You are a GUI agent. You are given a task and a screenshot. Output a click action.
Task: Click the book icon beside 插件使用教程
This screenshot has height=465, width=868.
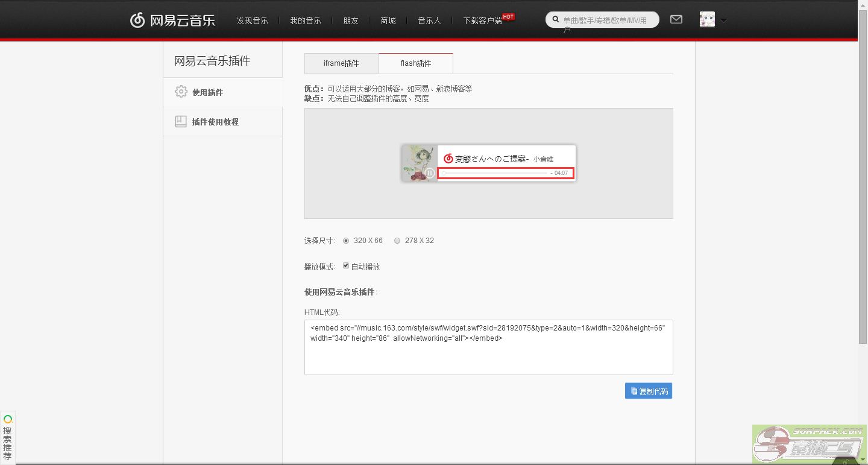(181, 121)
